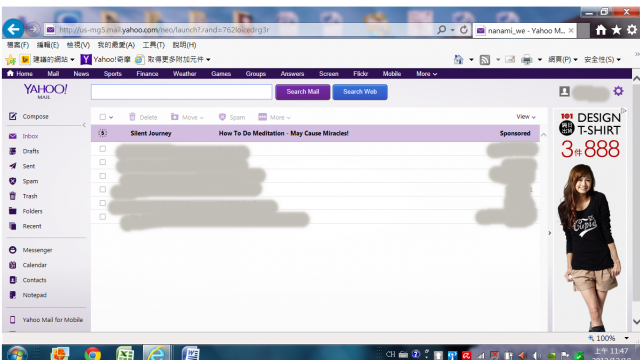Open the Move dropdown in mail toolbar

point(187,117)
